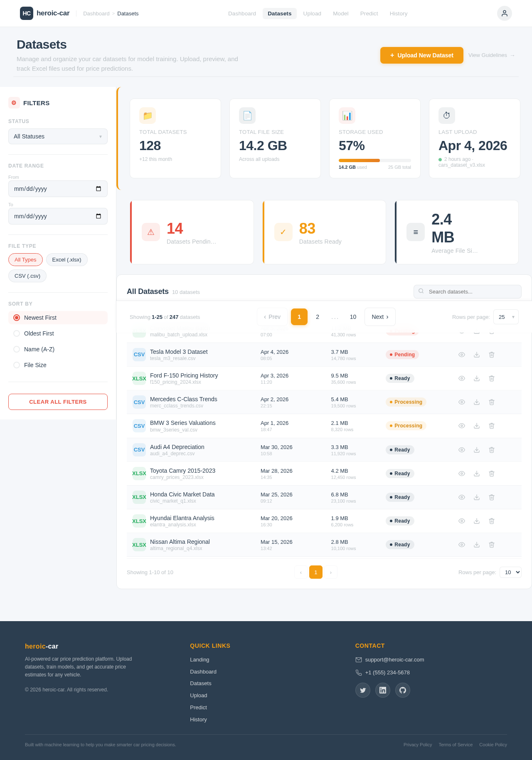Viewport: 532px width, 760px height.
Task: Open the Twitter social icon in footer
Action: click(x=363, y=690)
